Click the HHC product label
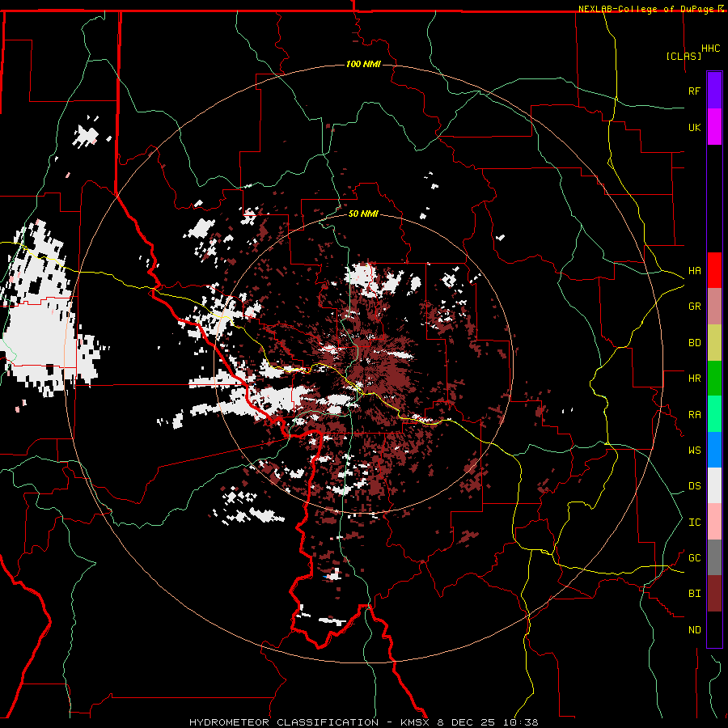728x728 pixels. (x=710, y=49)
